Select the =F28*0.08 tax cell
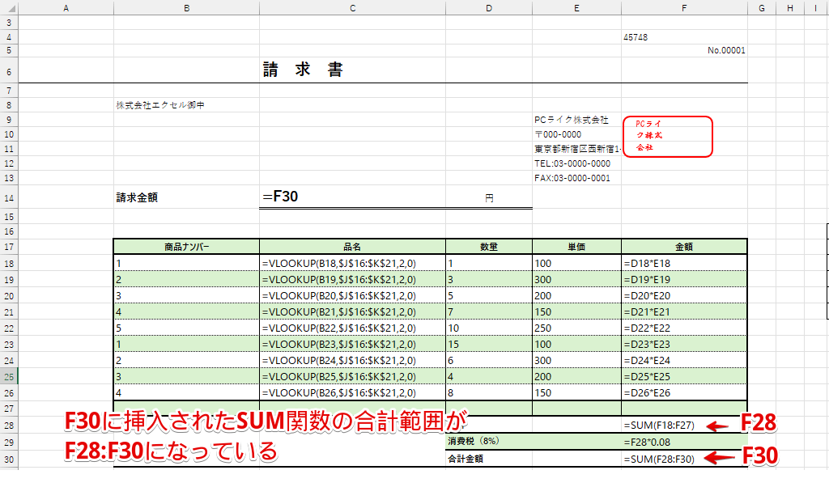Screen dimensions: 829x504 tap(684, 442)
